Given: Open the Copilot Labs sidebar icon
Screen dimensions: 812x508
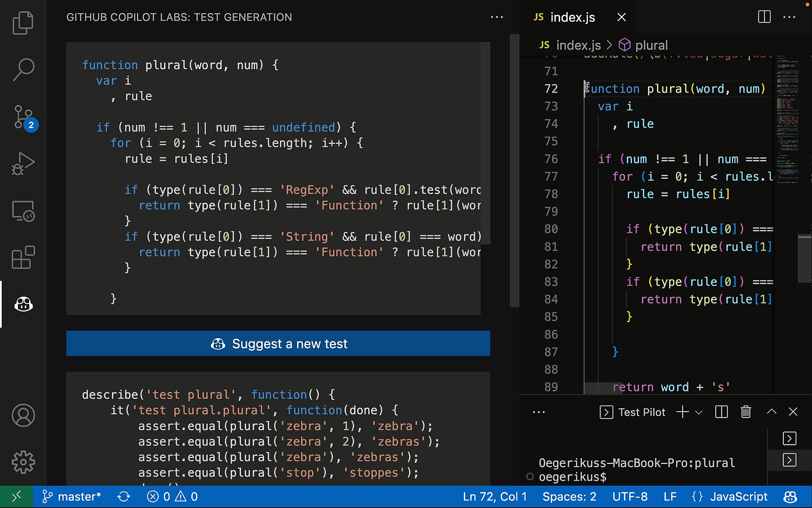Looking at the screenshot, I should click(23, 304).
